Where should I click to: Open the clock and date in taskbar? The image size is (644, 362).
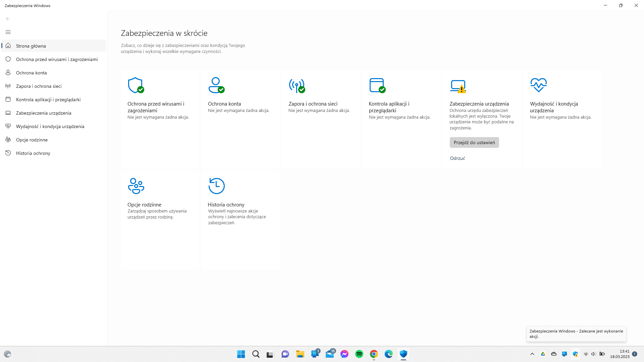click(620, 354)
